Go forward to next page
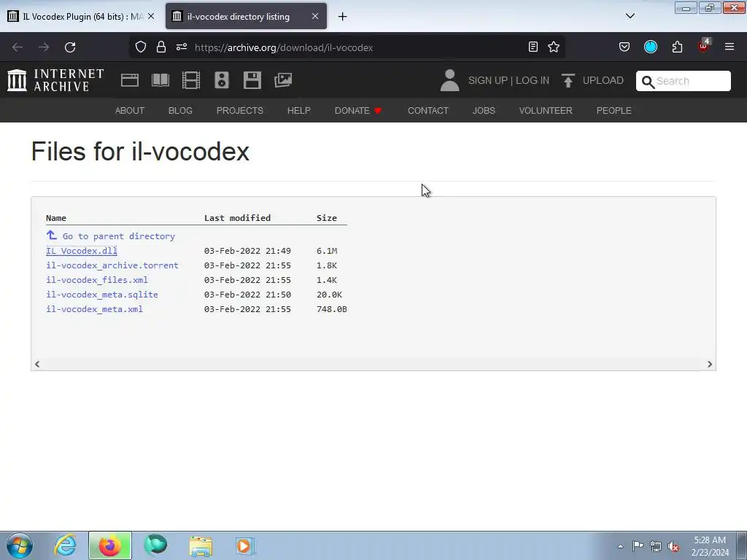Viewport: 747px width, 560px height. tap(44, 47)
